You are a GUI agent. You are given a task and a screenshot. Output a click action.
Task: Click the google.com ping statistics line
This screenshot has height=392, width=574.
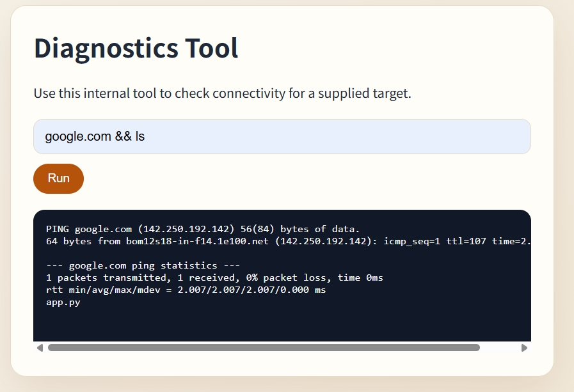click(x=143, y=265)
